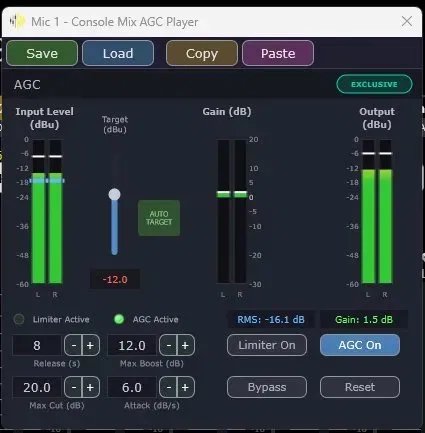The width and height of the screenshot is (425, 433).
Task: Toggle the EXCLUSIVE mode button
Action: 374,84
